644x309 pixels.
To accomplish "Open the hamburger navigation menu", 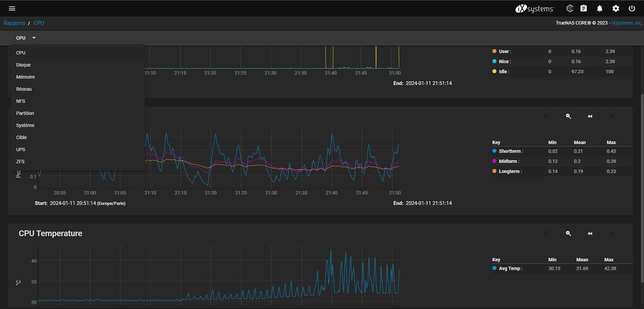I will coord(12,9).
